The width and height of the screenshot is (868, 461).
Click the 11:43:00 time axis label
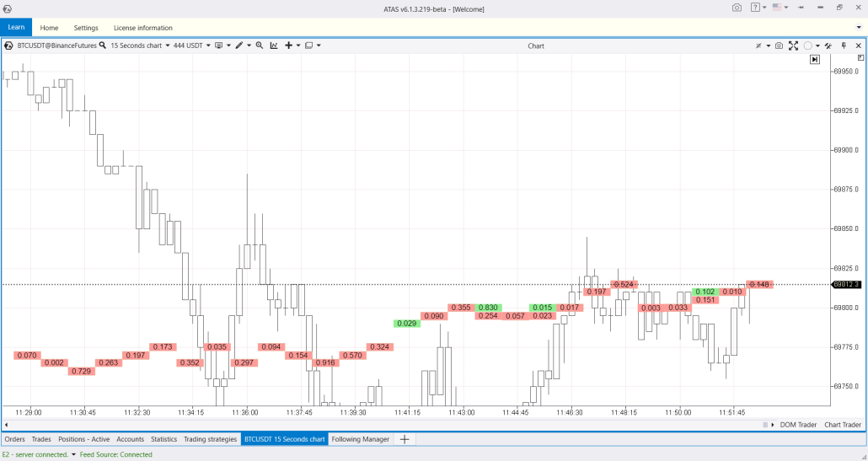coord(461,412)
